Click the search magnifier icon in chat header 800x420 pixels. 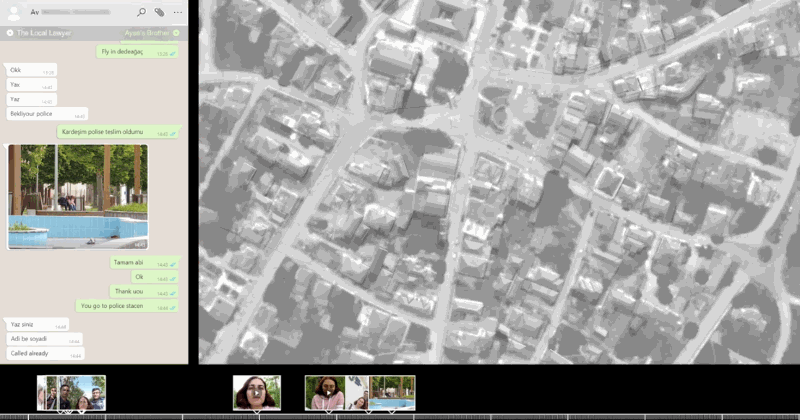[141, 12]
